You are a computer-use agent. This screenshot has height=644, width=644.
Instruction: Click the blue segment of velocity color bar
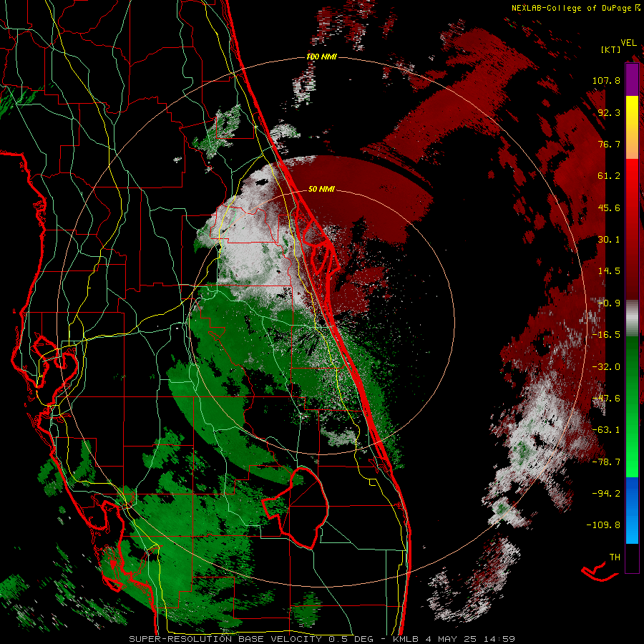(x=632, y=510)
